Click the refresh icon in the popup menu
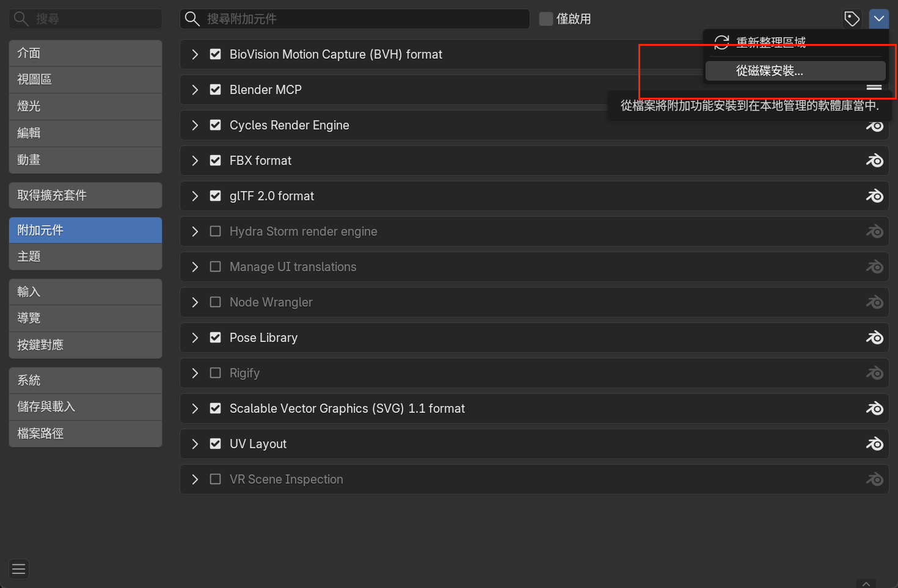This screenshot has width=898, height=588. click(x=721, y=42)
